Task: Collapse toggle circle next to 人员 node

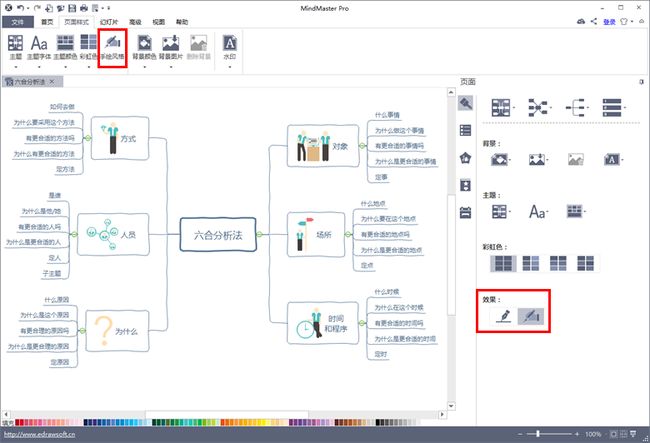Action: pyautogui.click(x=74, y=235)
